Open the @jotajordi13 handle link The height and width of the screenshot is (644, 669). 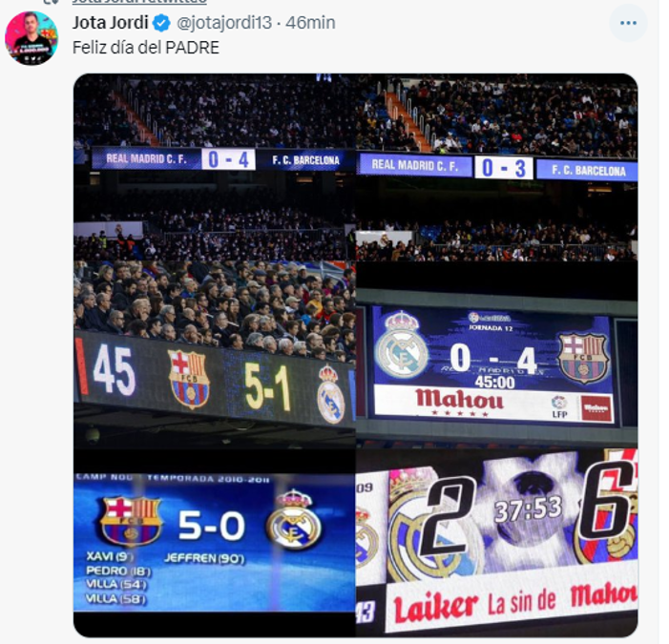224,23
